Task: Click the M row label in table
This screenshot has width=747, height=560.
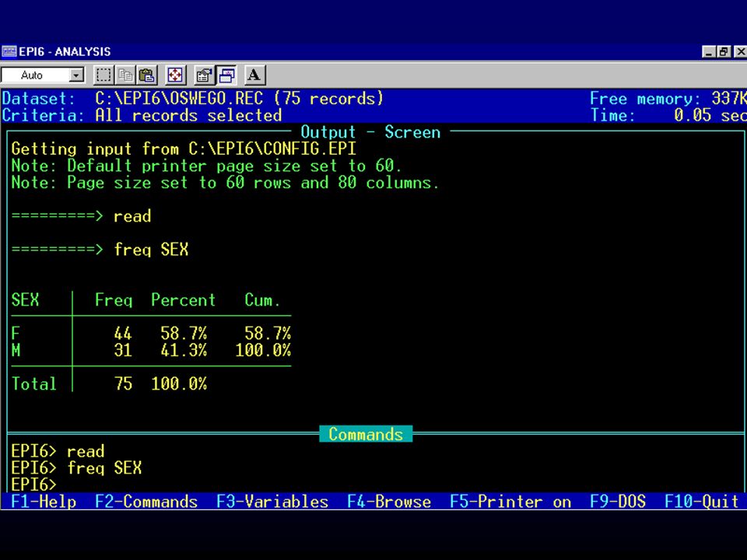Action: 16,350
